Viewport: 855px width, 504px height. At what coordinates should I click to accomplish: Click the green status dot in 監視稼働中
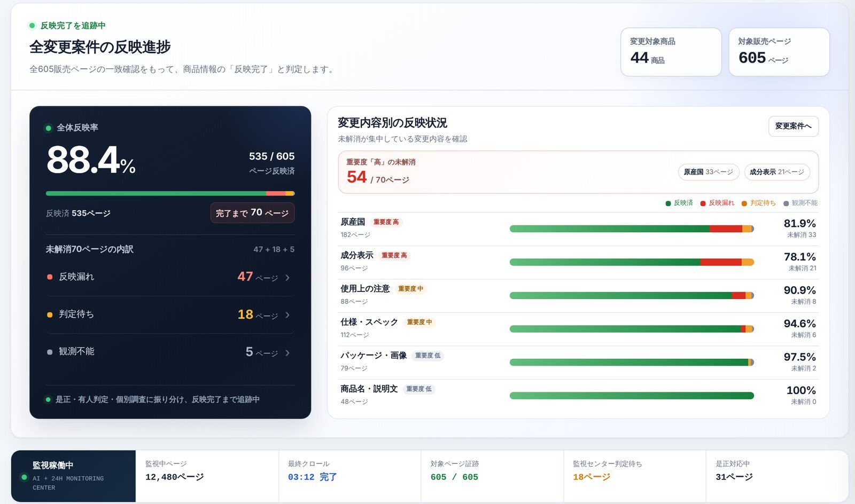pyautogui.click(x=24, y=477)
